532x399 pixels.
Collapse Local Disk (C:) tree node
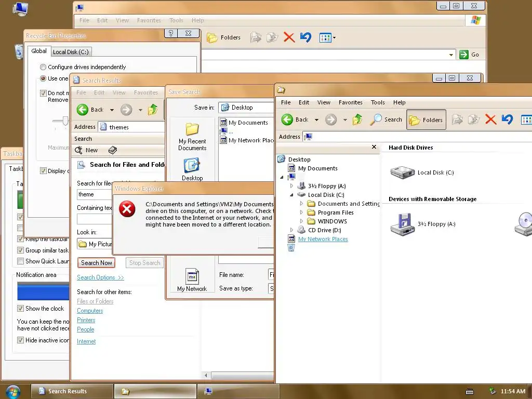(291, 195)
